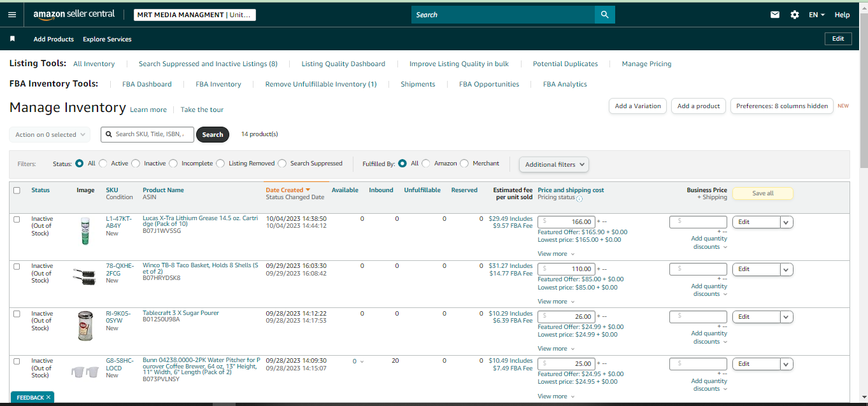Screen dimensions: 868x406
Task: Select the Search Suppressed status filter
Action: click(x=282, y=164)
